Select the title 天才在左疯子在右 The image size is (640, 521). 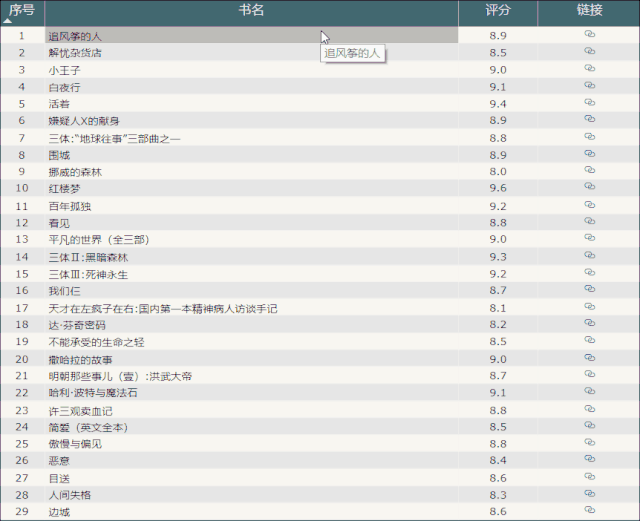pyautogui.click(x=163, y=308)
